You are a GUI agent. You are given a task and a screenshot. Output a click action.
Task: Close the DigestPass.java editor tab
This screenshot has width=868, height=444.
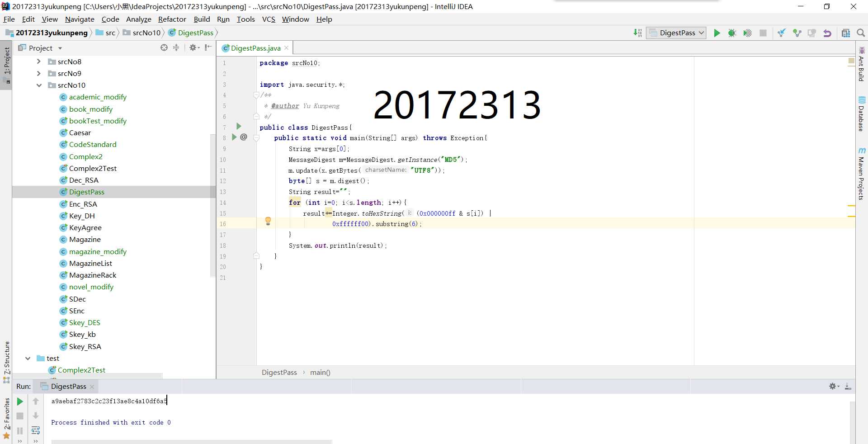[286, 48]
